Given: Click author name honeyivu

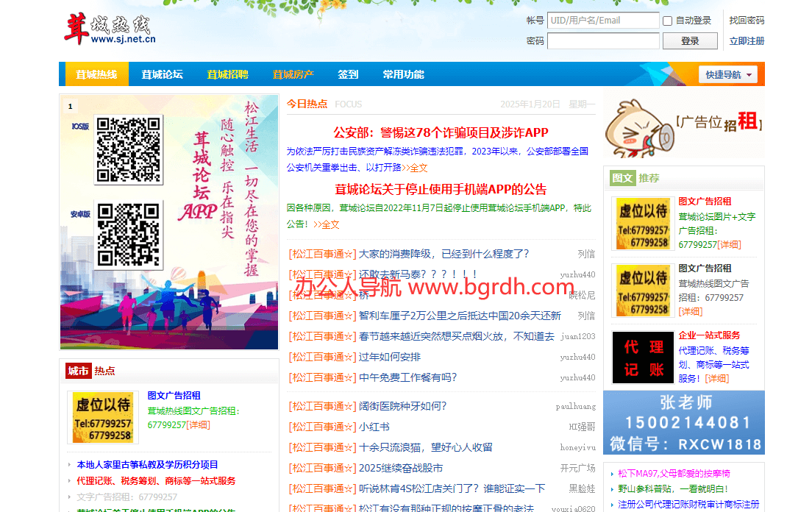Looking at the screenshot, I should (577, 447).
